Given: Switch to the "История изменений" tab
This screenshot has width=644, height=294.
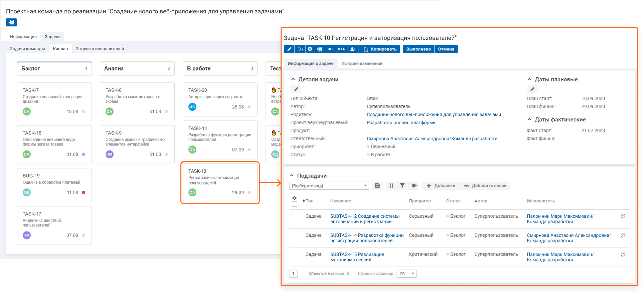Looking at the screenshot, I should pyautogui.click(x=362, y=64).
